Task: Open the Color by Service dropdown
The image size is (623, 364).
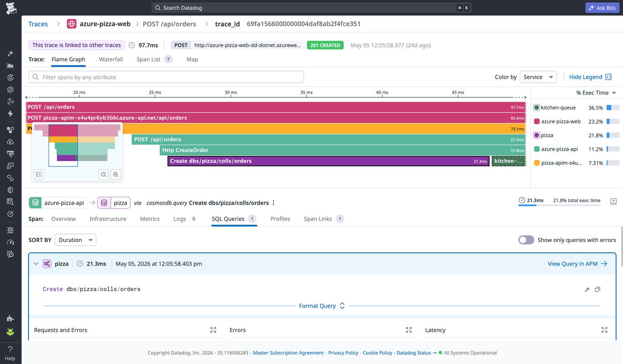Action: (538, 77)
